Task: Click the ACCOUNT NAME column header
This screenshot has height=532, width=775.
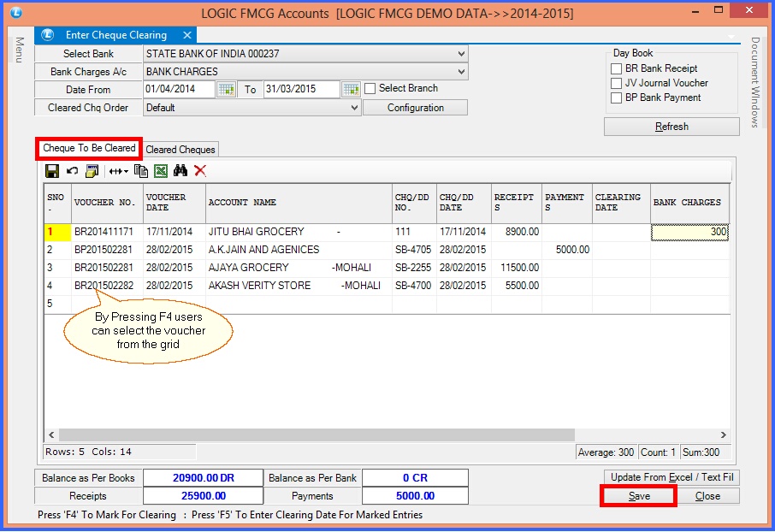Action: [299, 203]
